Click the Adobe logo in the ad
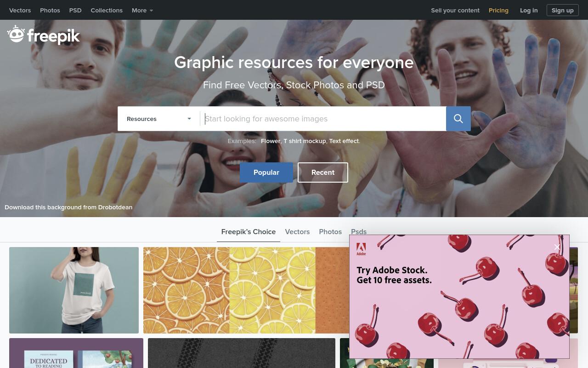Screen dimensions: 588x368 click(x=361, y=249)
